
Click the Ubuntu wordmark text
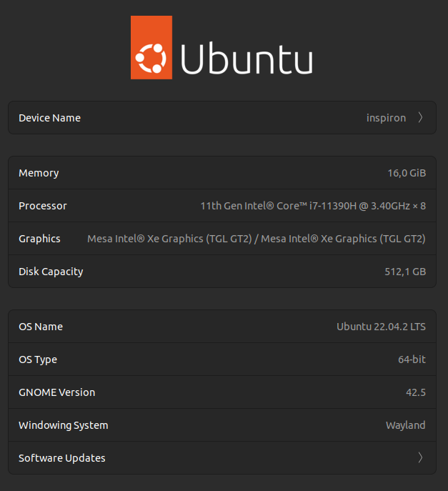click(x=247, y=57)
